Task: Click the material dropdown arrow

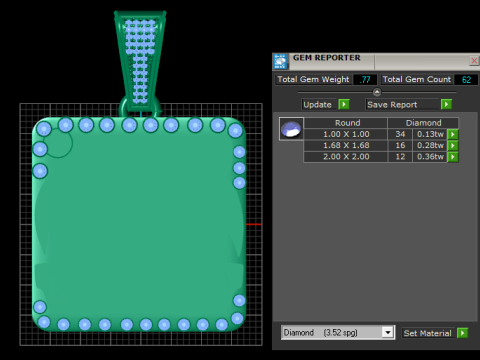Action: click(388, 333)
